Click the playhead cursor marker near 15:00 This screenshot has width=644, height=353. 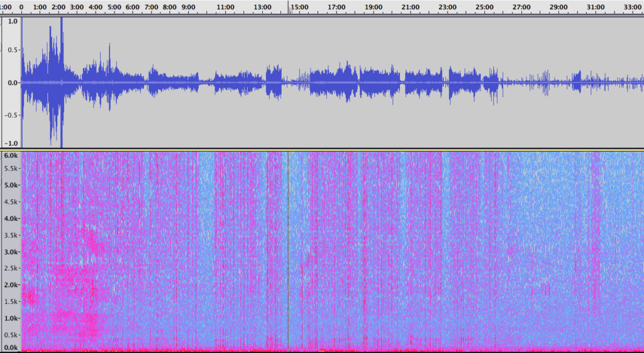289,9
